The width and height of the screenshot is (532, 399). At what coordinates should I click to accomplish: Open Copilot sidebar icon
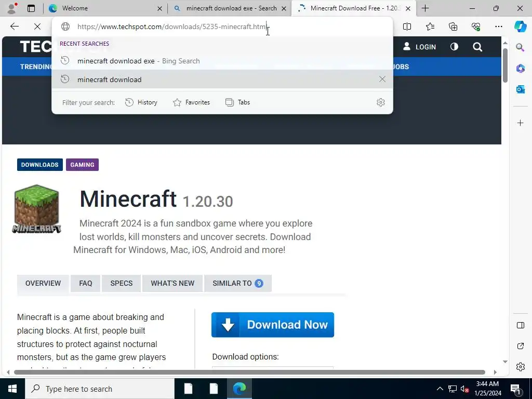520,26
